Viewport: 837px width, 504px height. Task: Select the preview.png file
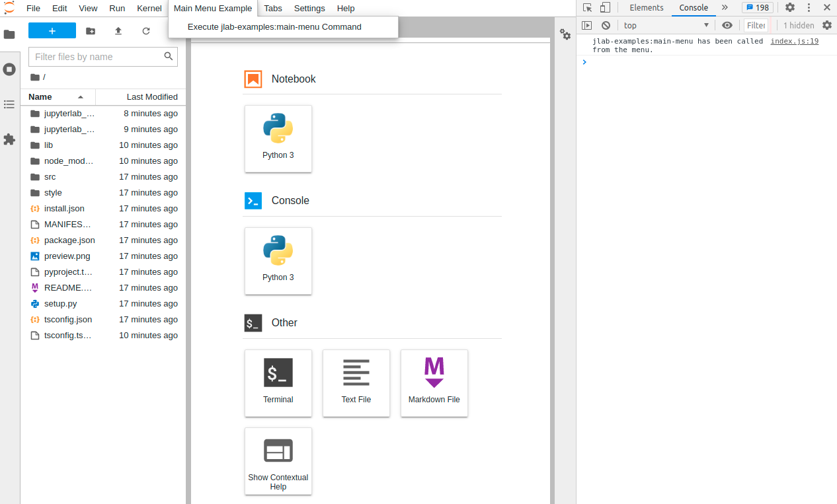(x=103, y=256)
